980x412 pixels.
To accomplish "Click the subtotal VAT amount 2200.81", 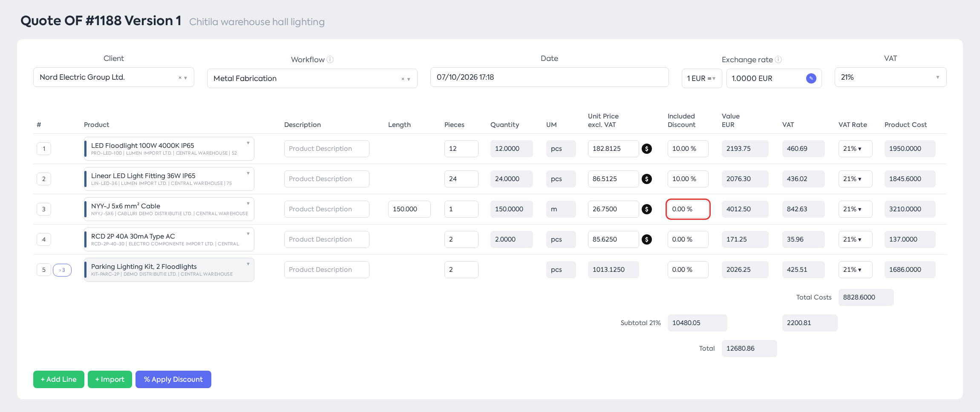I will pyautogui.click(x=810, y=323).
